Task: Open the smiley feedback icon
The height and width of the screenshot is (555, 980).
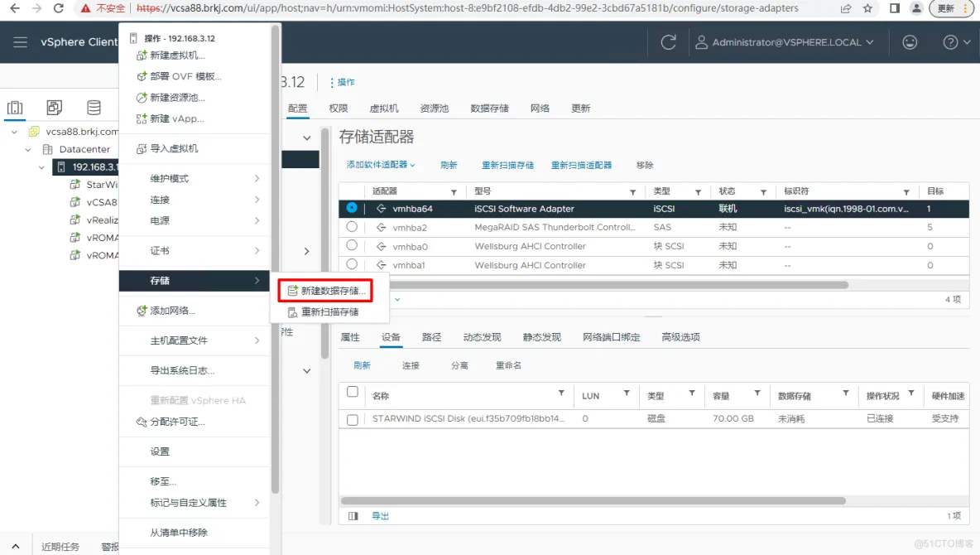Action: [910, 42]
